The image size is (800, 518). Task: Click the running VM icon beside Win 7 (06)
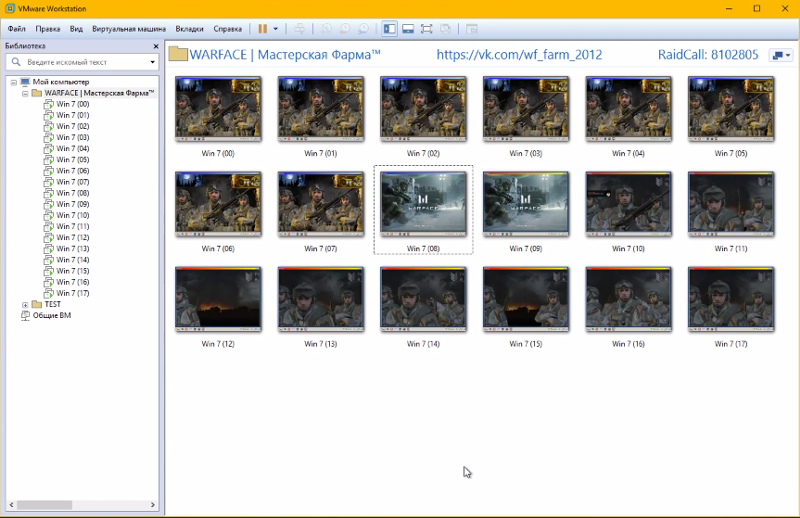pyautogui.click(x=48, y=171)
